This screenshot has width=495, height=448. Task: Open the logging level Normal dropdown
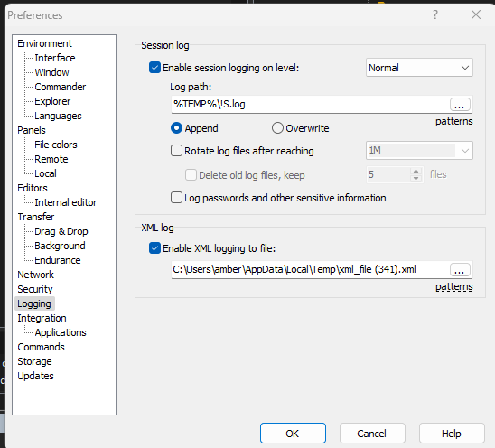coord(419,68)
